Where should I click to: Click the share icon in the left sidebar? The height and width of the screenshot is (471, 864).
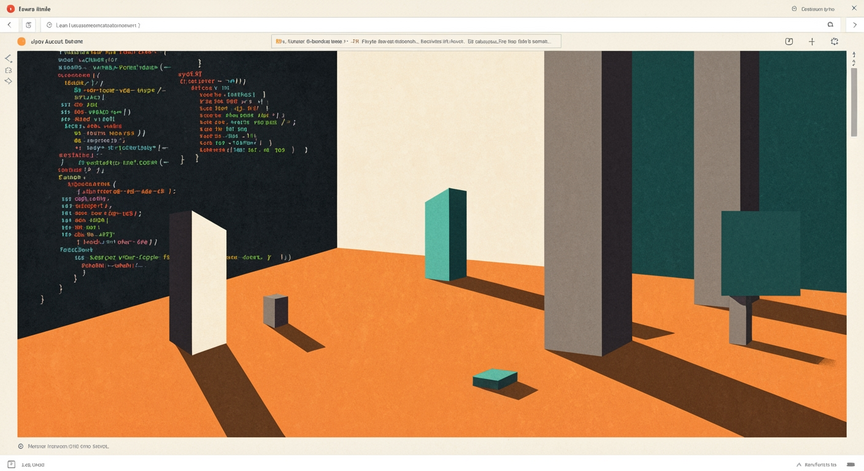click(x=8, y=58)
